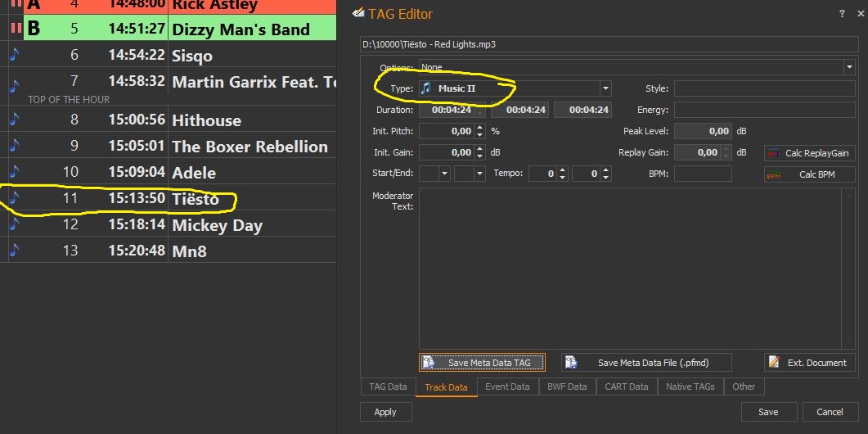Open the first Start/End dropdown

[444, 174]
